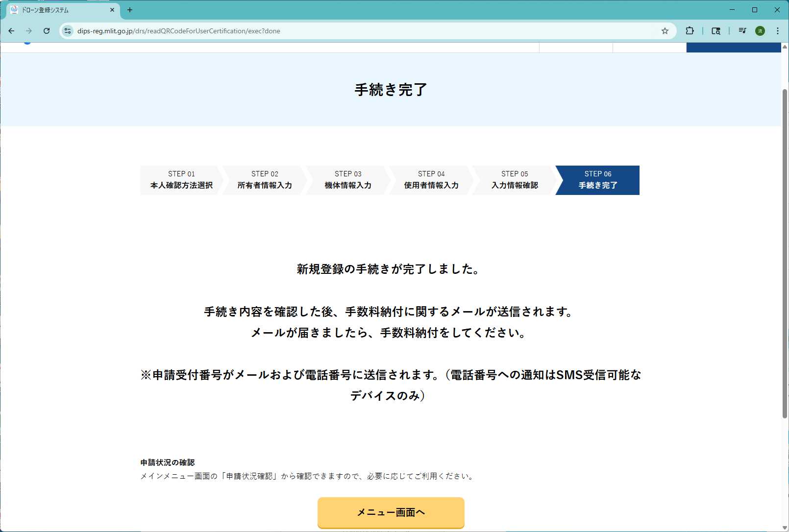This screenshot has height=532, width=789.
Task: Select STEP 05 入力情報確認
Action: coord(515,180)
